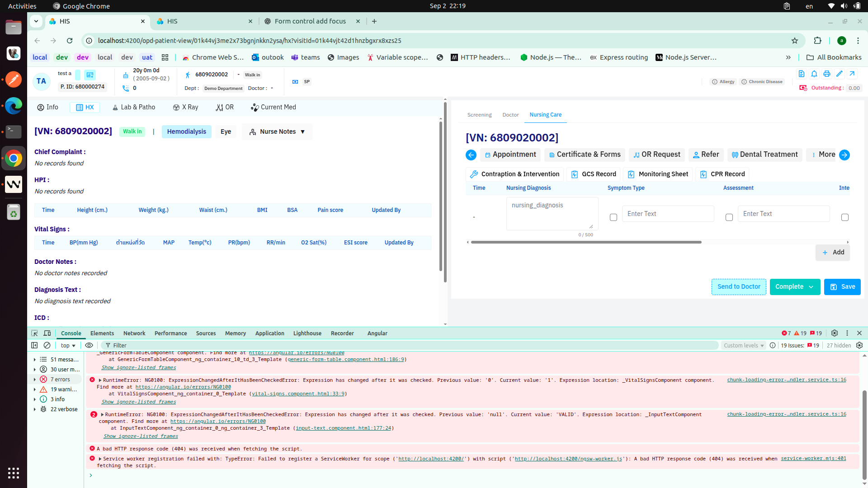This screenshot has width=868, height=488.
Task: Switch to the Screening tab
Action: 479,115
